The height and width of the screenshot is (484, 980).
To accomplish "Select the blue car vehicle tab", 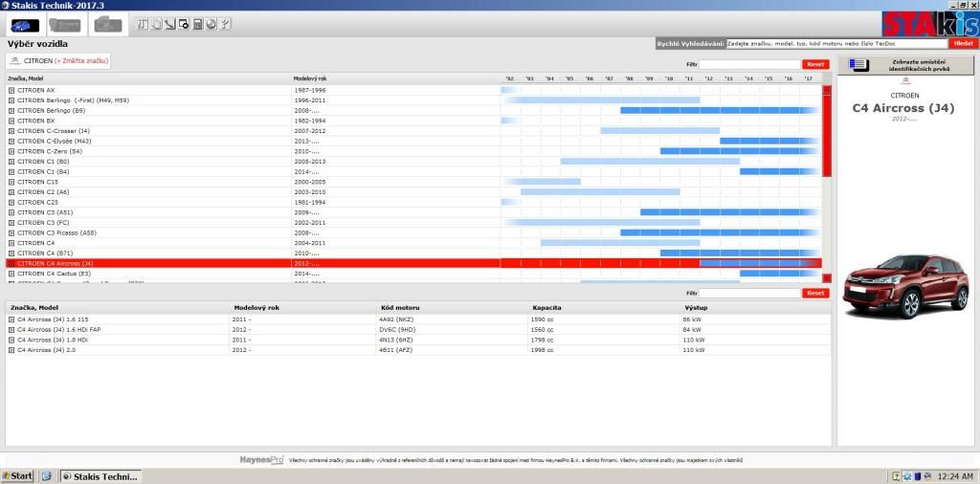I will [x=24, y=24].
